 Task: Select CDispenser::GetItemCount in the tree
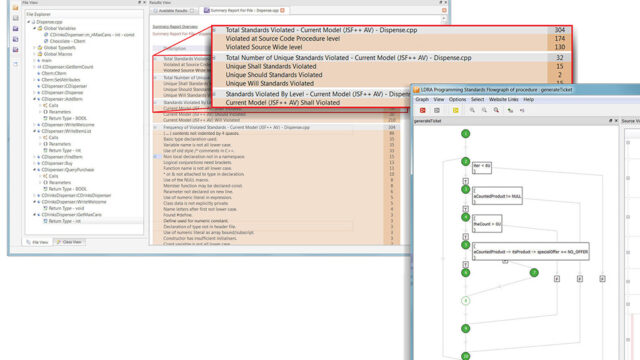tap(67, 67)
